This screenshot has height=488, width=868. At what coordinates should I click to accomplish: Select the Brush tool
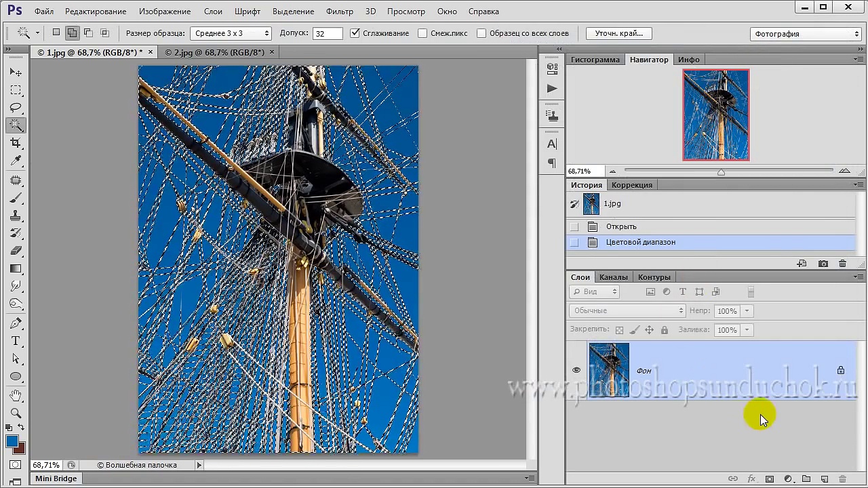[x=16, y=199]
